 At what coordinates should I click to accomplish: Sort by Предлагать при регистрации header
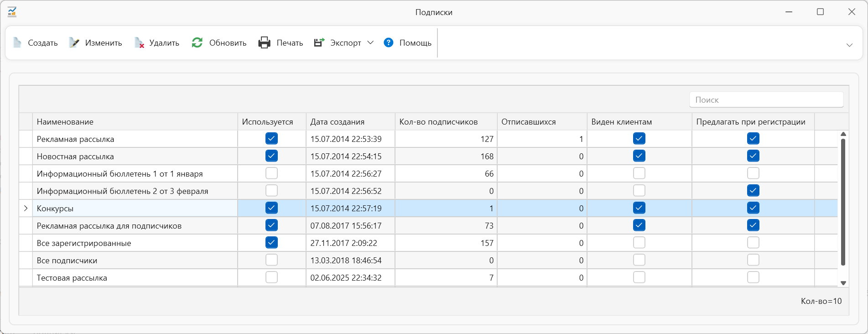coord(753,122)
